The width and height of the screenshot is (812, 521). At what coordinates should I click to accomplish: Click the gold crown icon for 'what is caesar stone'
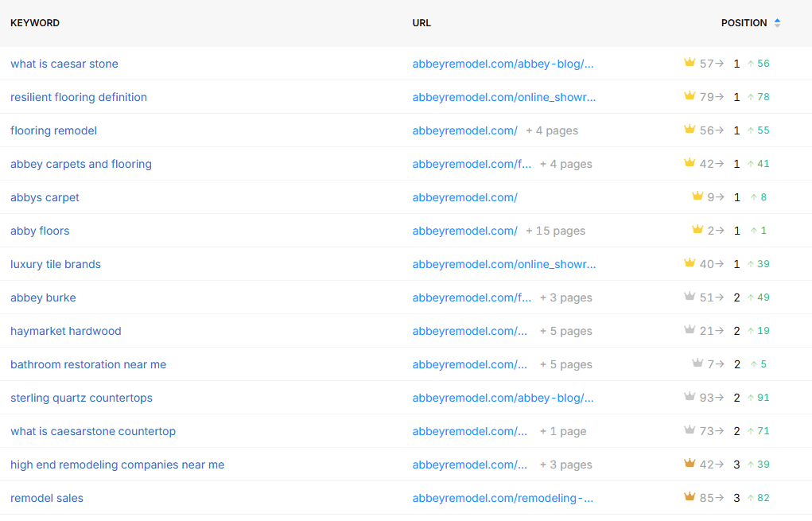(690, 63)
